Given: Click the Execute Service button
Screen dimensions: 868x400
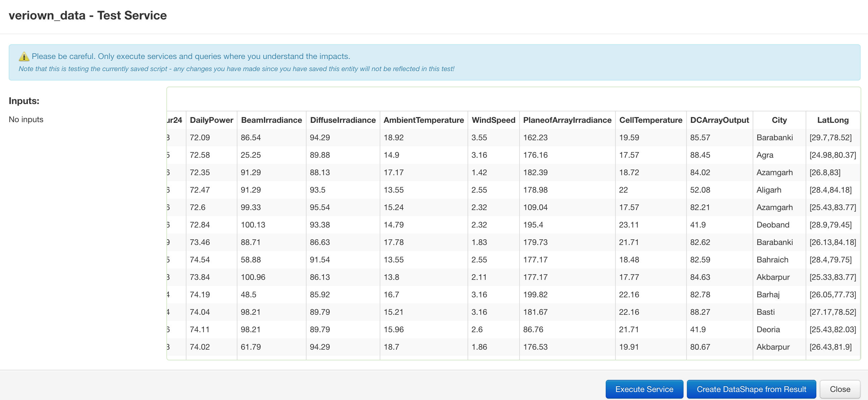Looking at the screenshot, I should tap(644, 389).
